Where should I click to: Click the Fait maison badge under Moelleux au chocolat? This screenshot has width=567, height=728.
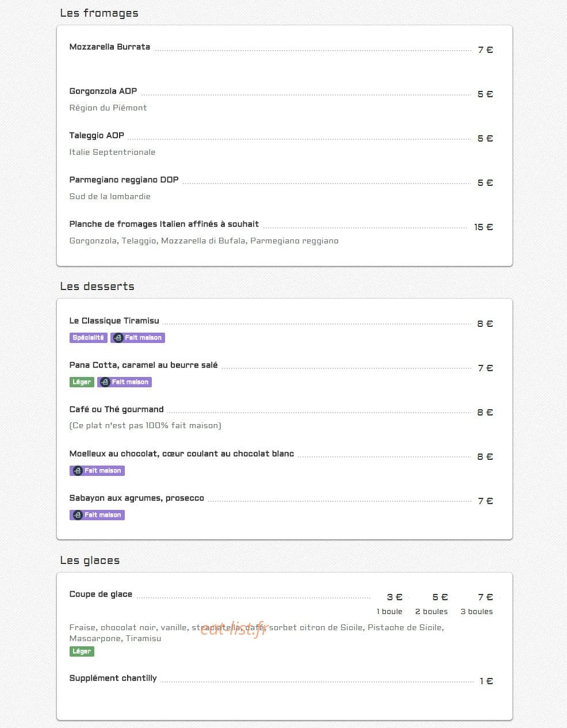coord(97,471)
